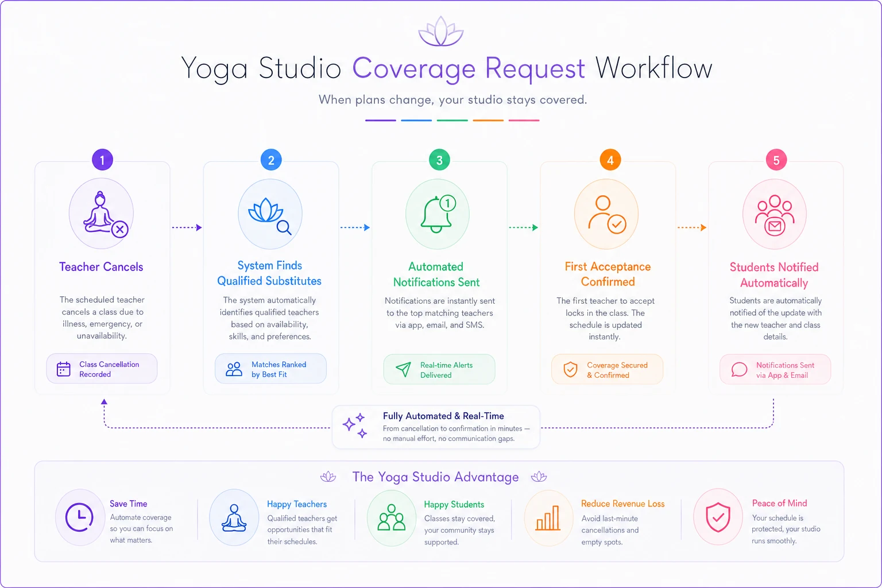Click the orange person with checkmark icon
This screenshot has height=588, width=882.
[x=606, y=214]
